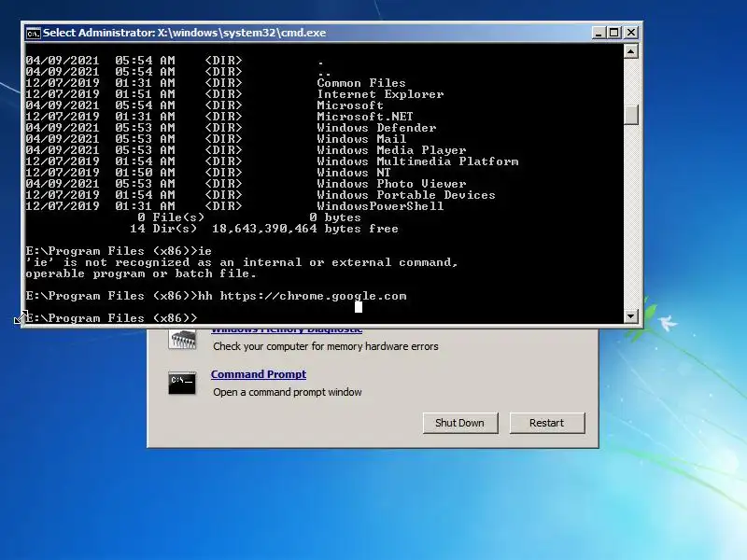Click the 'Windows Photo Viewer' directory entry

click(x=391, y=184)
